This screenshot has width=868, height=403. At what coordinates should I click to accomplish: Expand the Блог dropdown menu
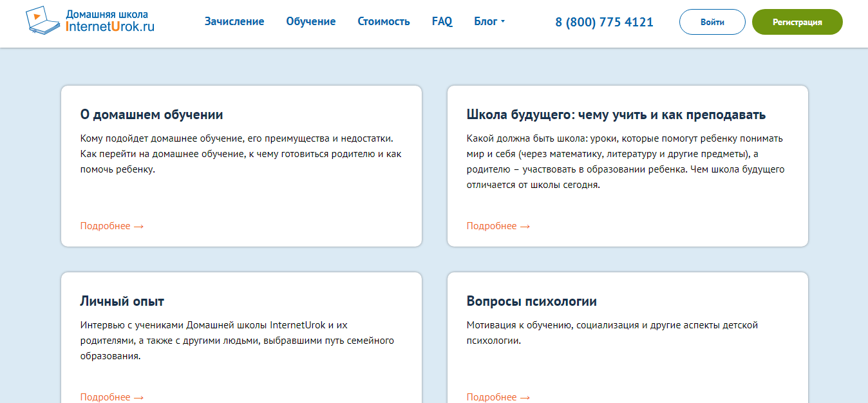[485, 21]
